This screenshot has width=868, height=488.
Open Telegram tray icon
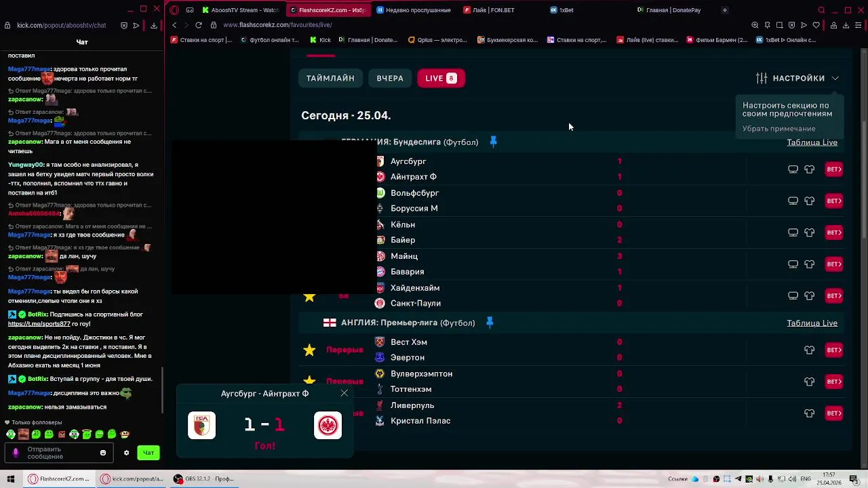tap(738, 479)
